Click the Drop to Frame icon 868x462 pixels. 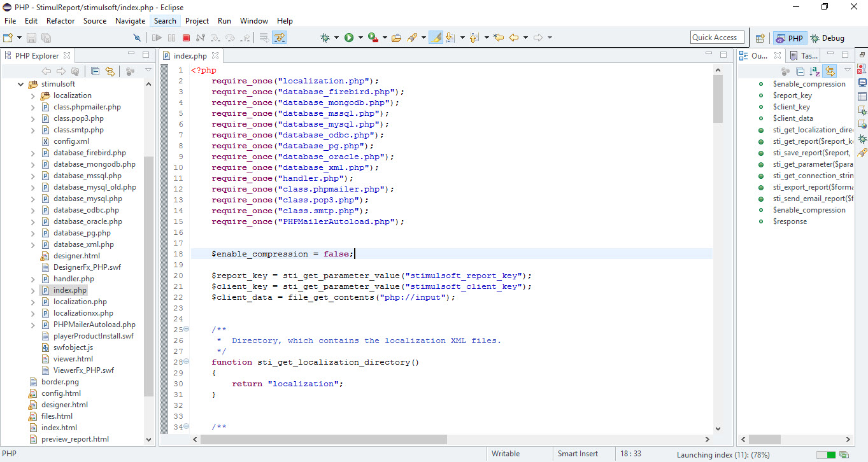click(x=264, y=38)
